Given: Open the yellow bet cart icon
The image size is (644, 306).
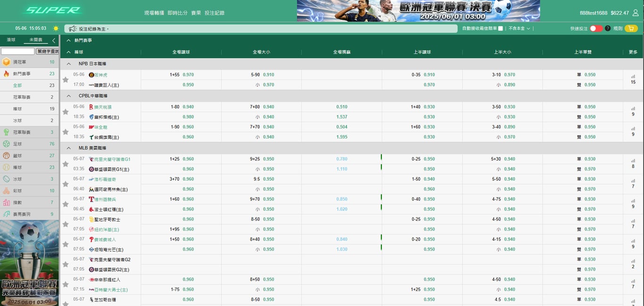Looking at the screenshot, I should click(x=631, y=28).
